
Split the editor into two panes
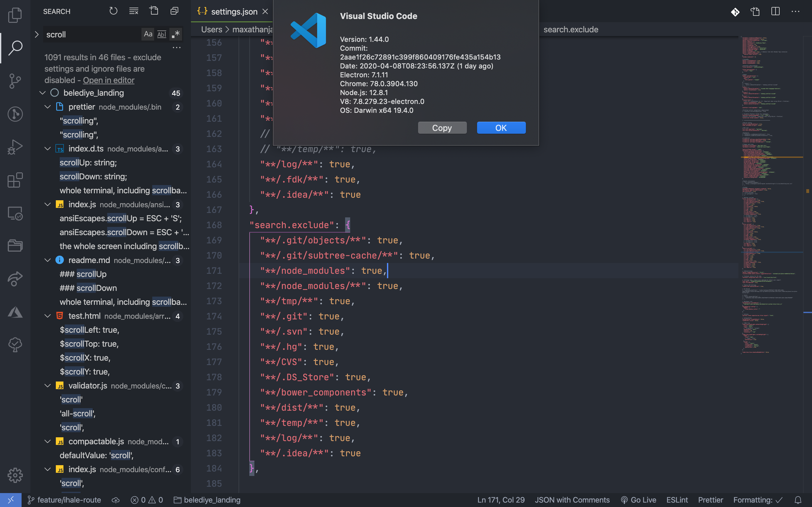(776, 11)
